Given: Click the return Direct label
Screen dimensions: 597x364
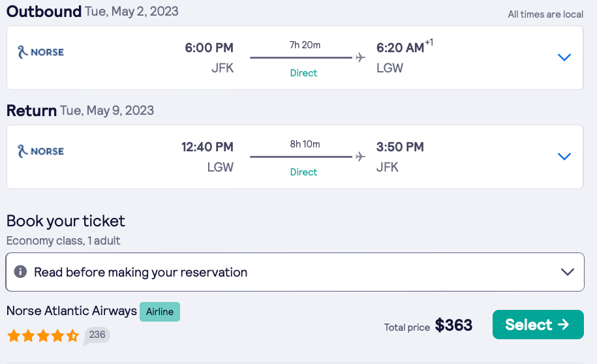Looking at the screenshot, I should coord(303,172).
